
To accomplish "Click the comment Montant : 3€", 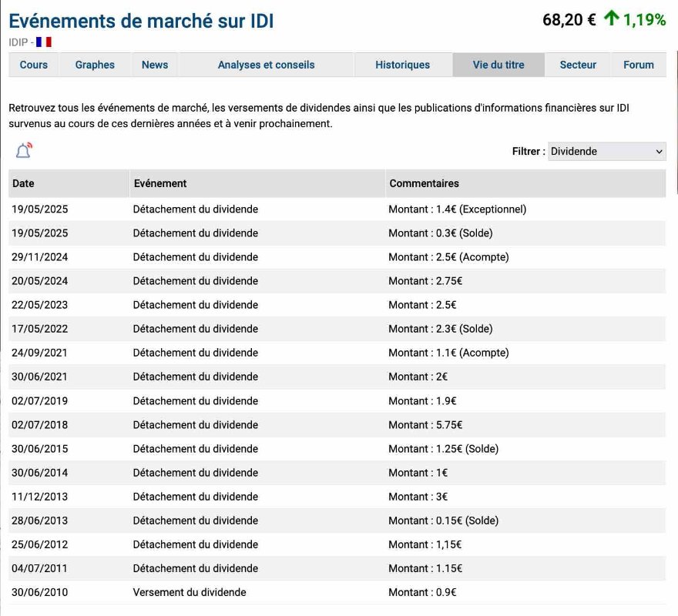I will (x=418, y=496).
